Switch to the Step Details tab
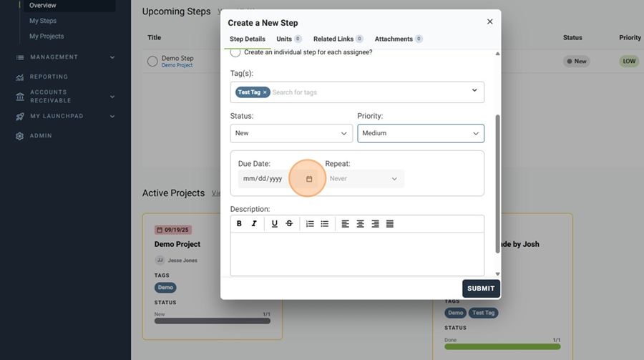The image size is (644, 360). 248,39
